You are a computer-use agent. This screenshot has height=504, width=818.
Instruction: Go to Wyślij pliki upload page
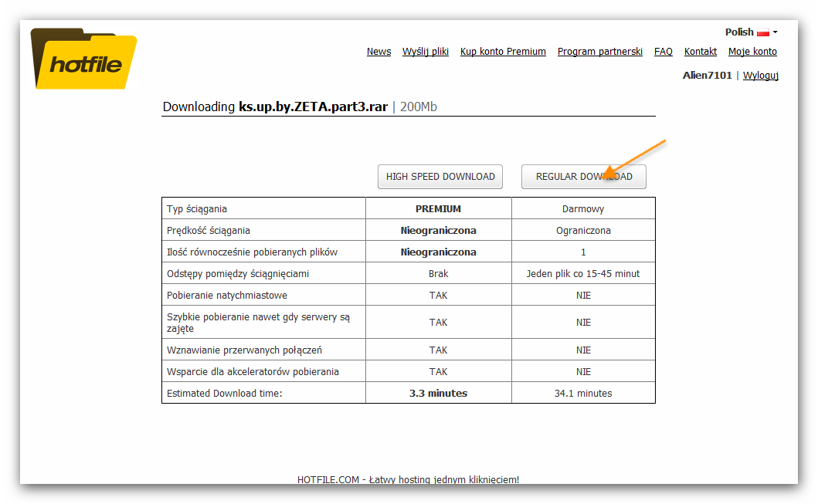point(425,52)
